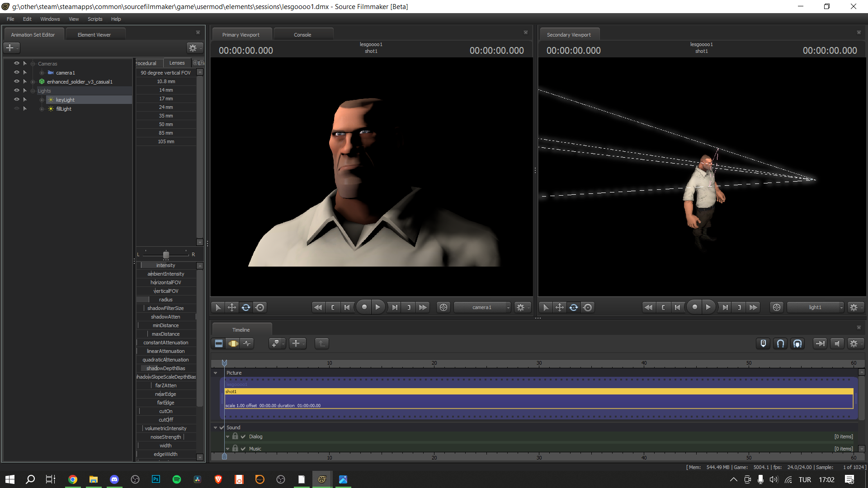
Task: Click the speaker mute icon in Timeline toolbar
Action: click(x=837, y=343)
